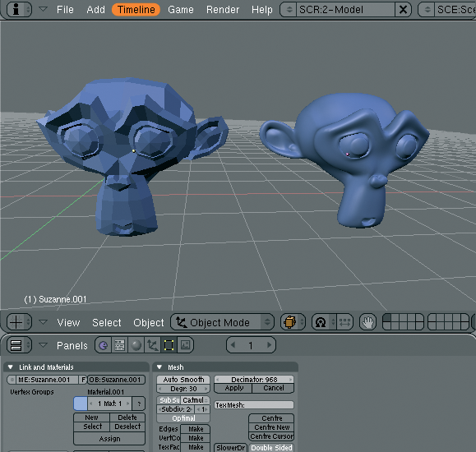Screen dimensions: 476x452
Task: Click the Assign button
Action: coord(109,439)
